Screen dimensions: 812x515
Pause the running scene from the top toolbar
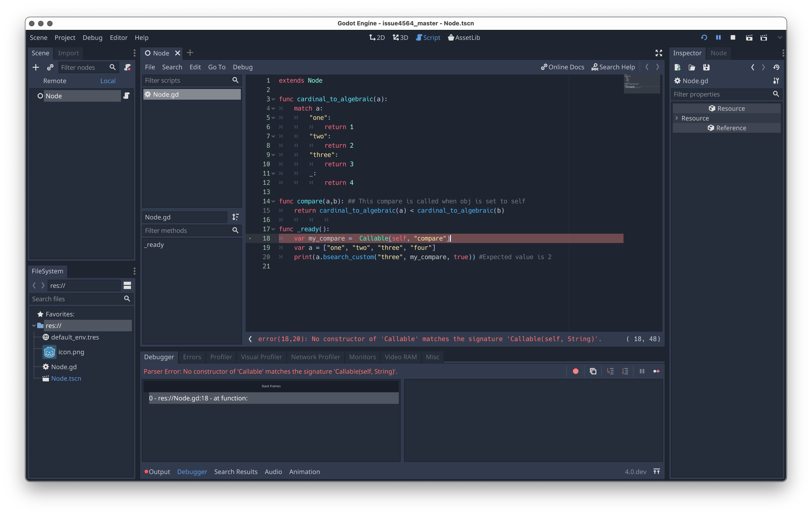pyautogui.click(x=719, y=37)
